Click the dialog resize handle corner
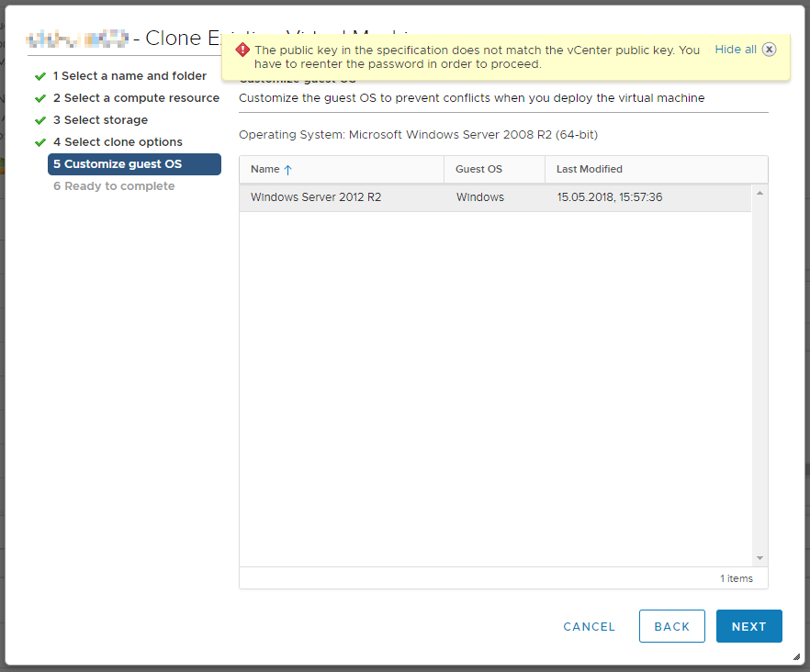810x672 pixels. click(796, 657)
